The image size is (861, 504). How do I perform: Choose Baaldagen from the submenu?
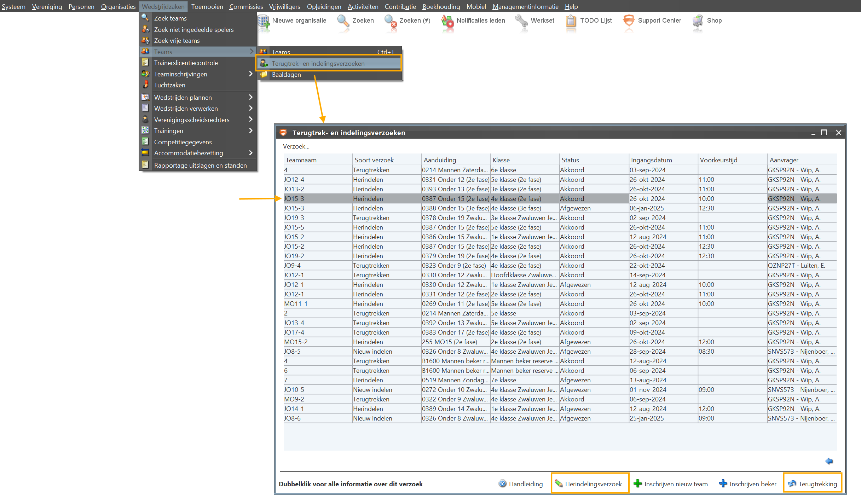(286, 75)
